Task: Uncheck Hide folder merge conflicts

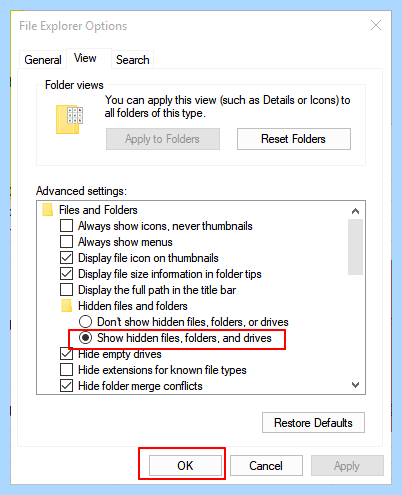Action: [x=66, y=386]
